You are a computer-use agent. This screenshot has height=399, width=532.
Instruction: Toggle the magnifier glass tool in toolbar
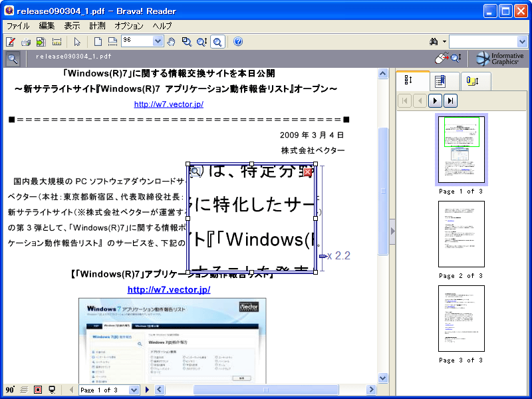(217, 42)
